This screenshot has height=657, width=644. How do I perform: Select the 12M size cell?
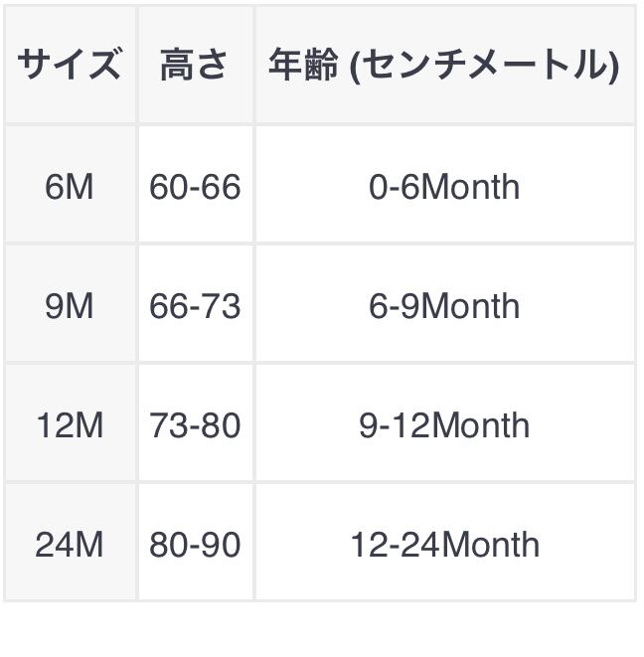[x=70, y=425]
